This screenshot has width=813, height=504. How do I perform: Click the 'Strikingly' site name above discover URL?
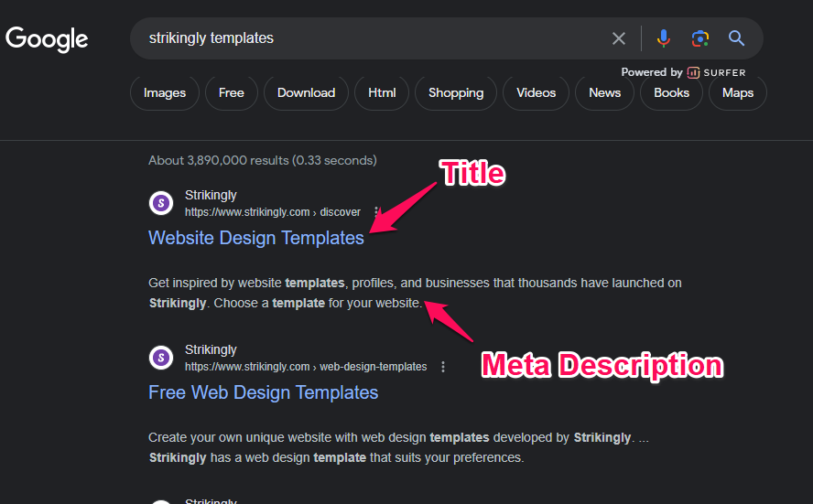coord(211,195)
